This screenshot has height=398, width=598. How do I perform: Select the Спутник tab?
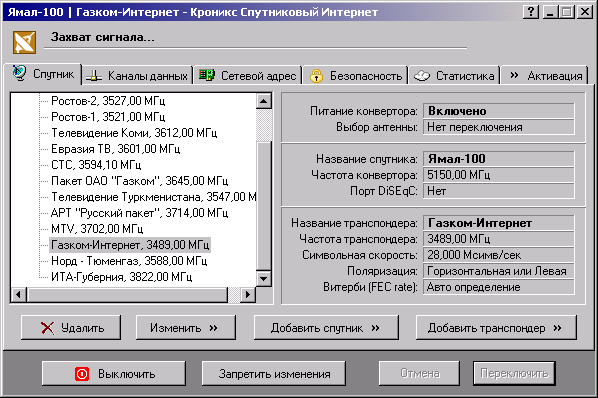tap(43, 74)
